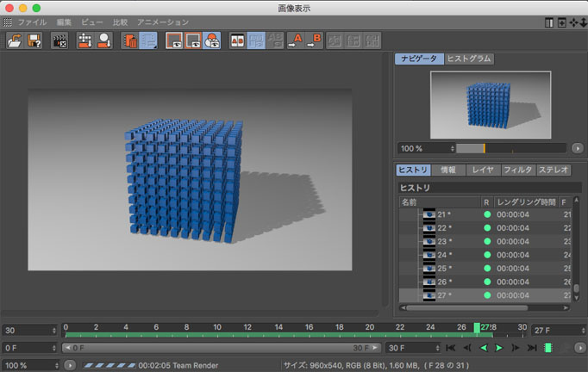The width and height of the screenshot is (588, 372).
Task: Jump to the first frame of animation
Action: tap(450, 348)
